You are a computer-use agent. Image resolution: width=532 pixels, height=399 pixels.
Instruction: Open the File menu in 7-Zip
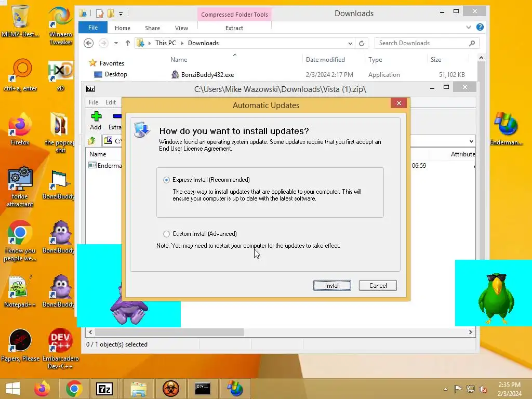tap(94, 102)
